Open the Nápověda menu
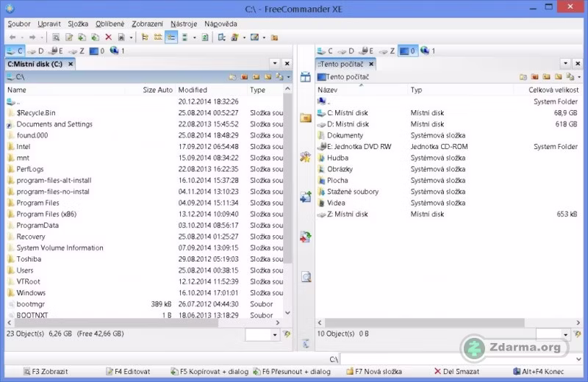 click(x=220, y=24)
